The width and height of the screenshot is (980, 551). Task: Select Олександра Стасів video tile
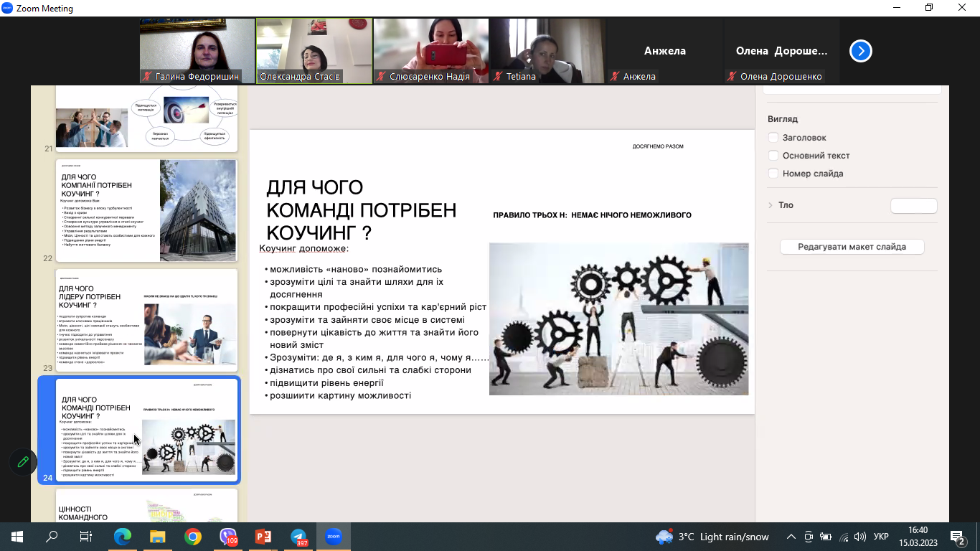[x=314, y=51]
